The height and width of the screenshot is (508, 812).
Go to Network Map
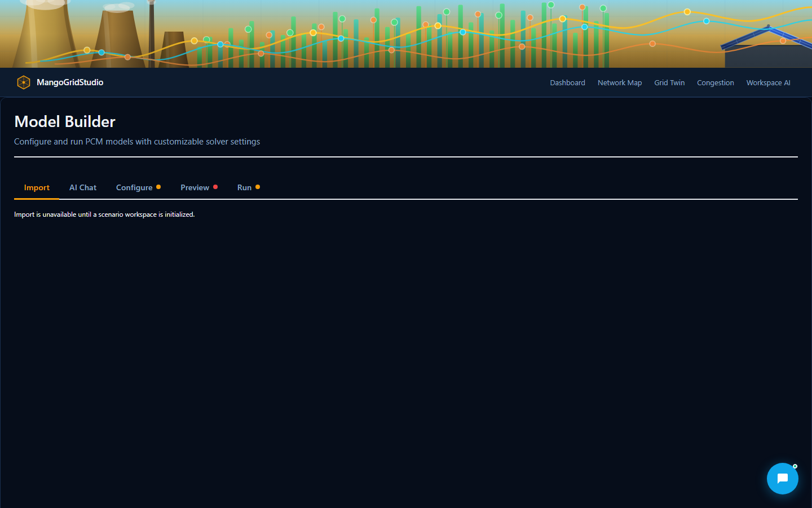coord(620,82)
